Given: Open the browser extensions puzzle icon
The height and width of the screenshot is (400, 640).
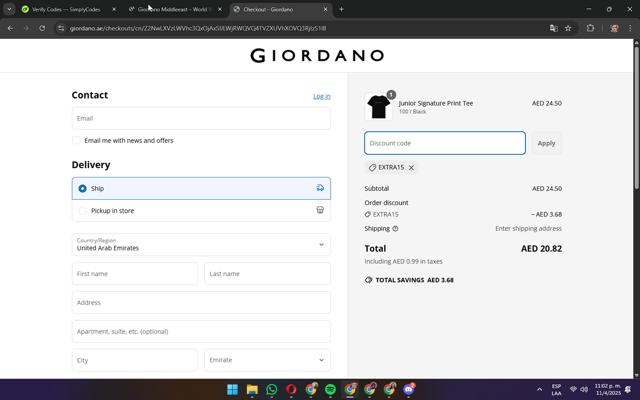Looking at the screenshot, I should (590, 28).
